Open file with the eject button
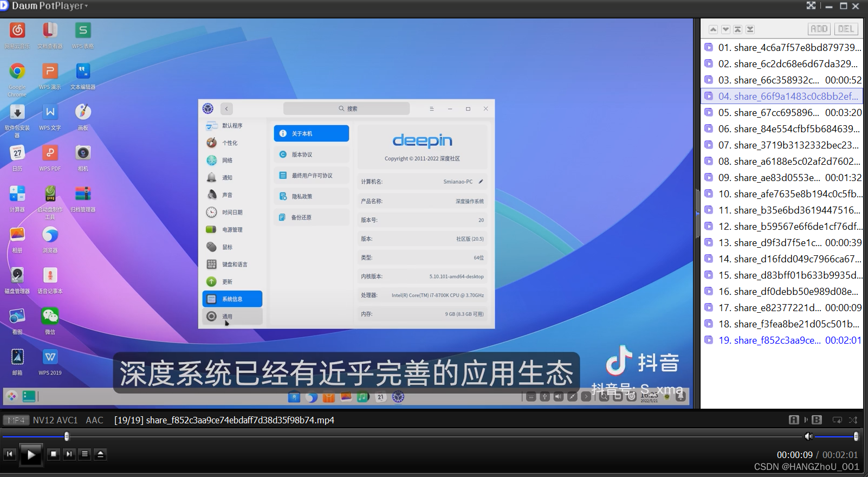868x477 pixels. pyautogui.click(x=100, y=454)
